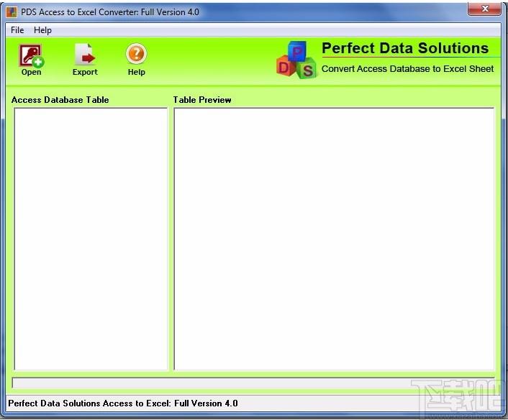This screenshot has width=508, height=420.
Task: Open the Help menu in menu bar
Action: click(42, 30)
